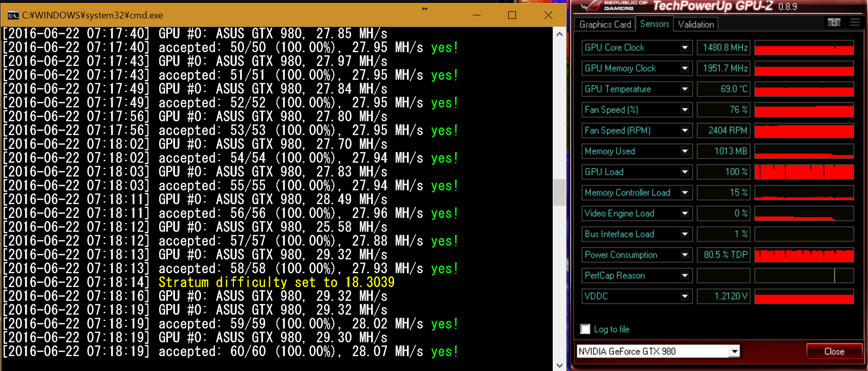The width and height of the screenshot is (868, 371).
Task: Click the 25.58 MH/s hashrate line
Action: click(x=196, y=227)
